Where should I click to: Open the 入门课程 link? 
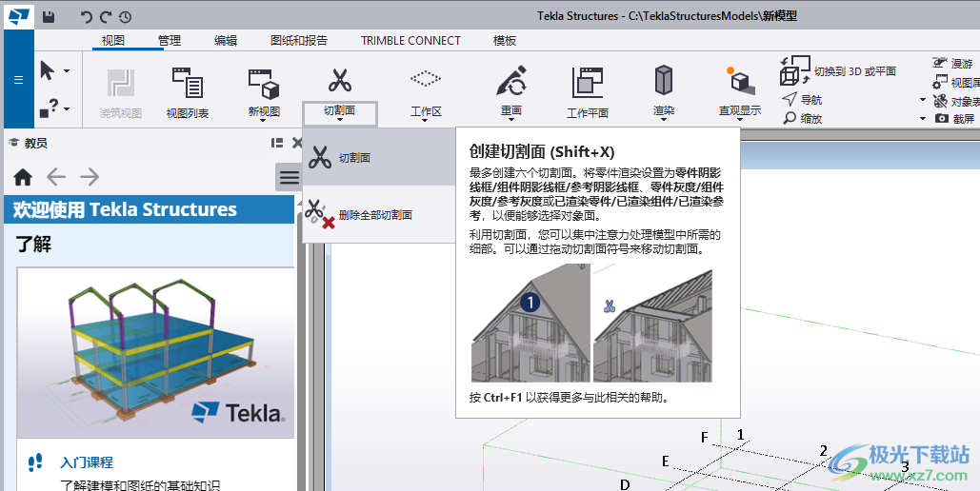click(87, 462)
